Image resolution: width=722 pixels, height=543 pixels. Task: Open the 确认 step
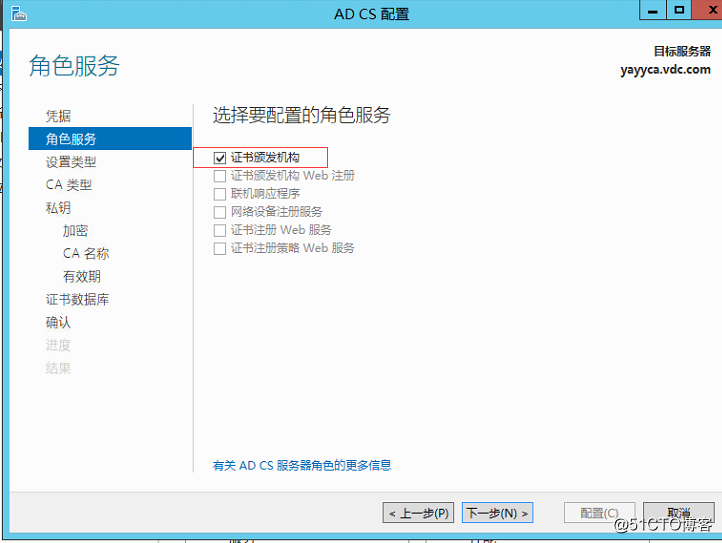point(58,322)
